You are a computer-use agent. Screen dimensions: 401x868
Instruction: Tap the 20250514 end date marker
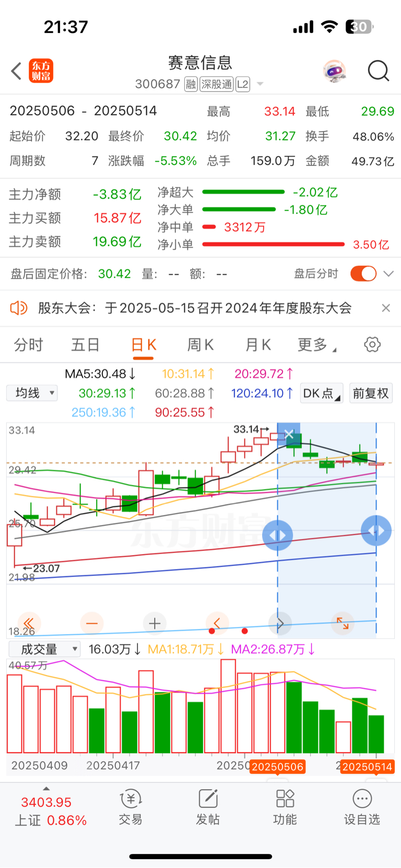coord(367,767)
